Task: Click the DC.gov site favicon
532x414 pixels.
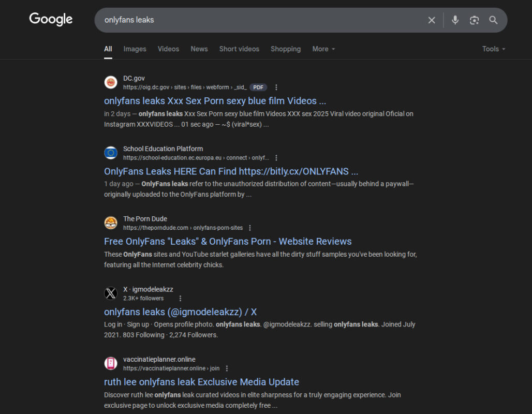Action: (111, 82)
